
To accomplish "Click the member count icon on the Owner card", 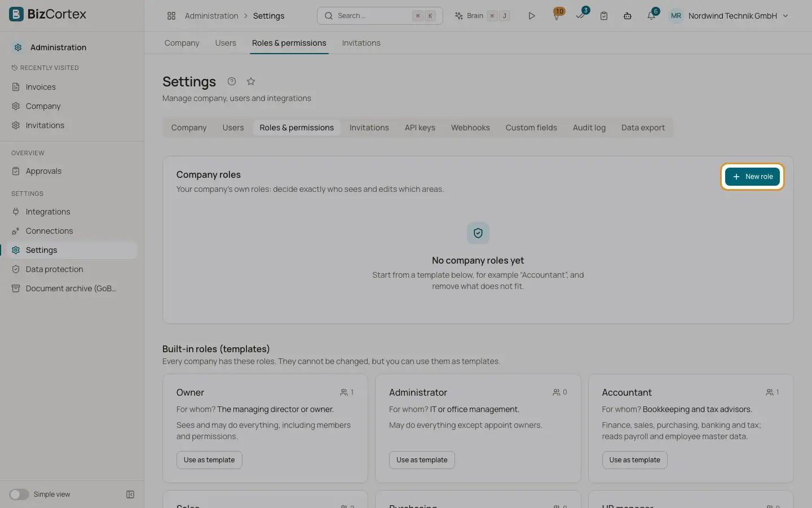I will tap(344, 392).
